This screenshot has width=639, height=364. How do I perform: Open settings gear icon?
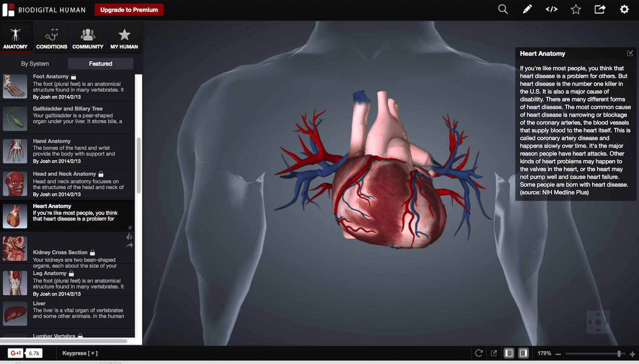point(625,9)
